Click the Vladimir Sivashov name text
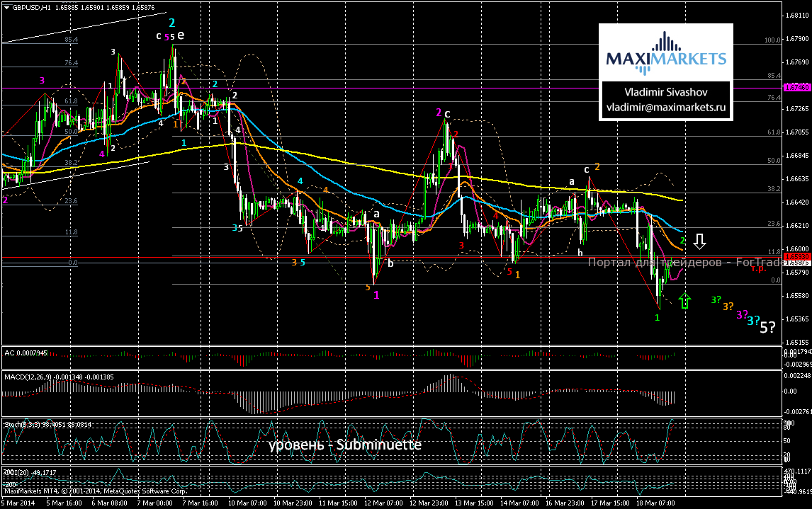This screenshot has height=509, width=812. [x=665, y=93]
